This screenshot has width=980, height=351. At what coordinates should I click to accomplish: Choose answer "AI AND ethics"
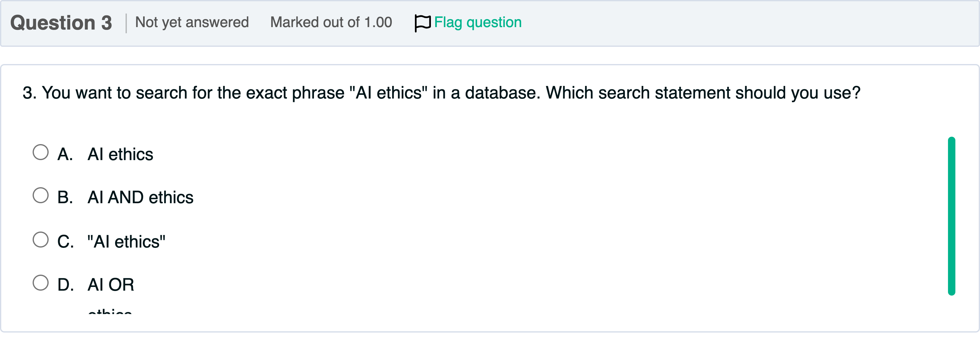tap(141, 197)
